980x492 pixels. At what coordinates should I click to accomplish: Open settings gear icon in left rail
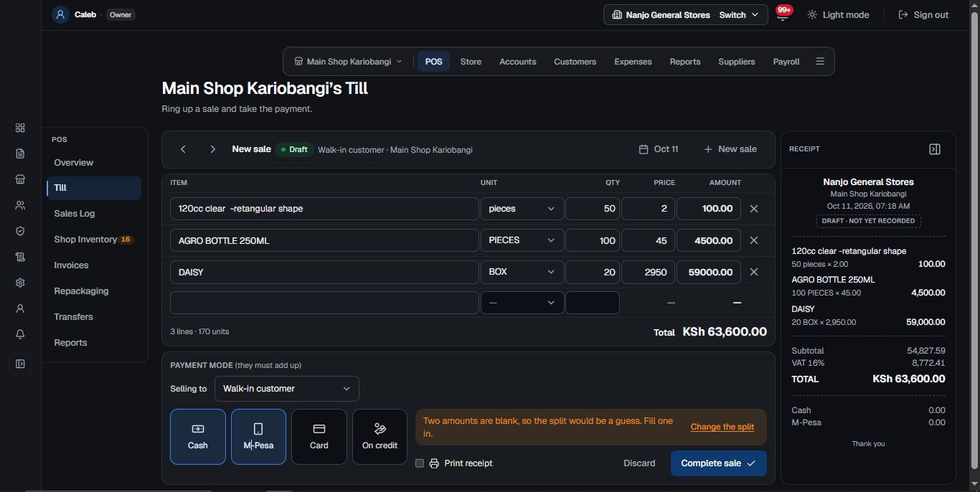pos(20,283)
